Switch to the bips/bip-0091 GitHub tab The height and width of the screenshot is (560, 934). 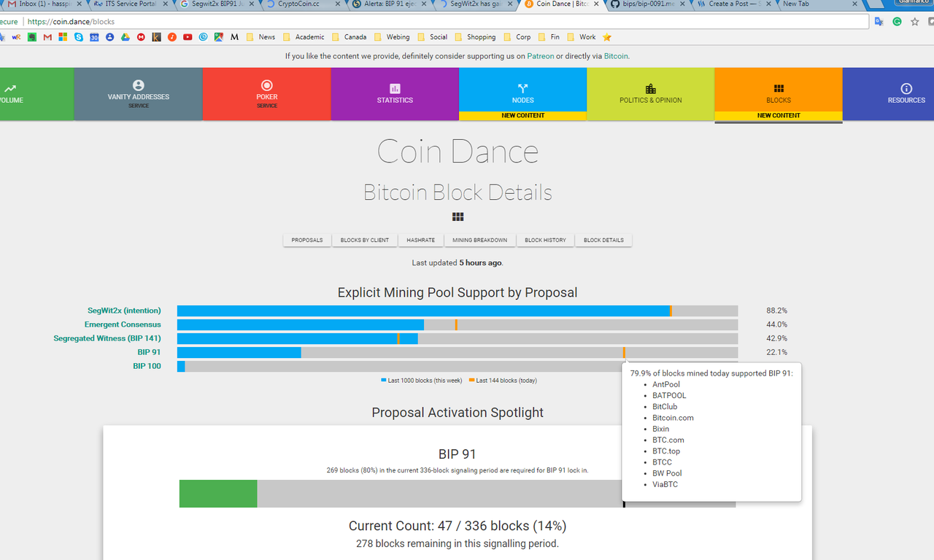pos(648,4)
